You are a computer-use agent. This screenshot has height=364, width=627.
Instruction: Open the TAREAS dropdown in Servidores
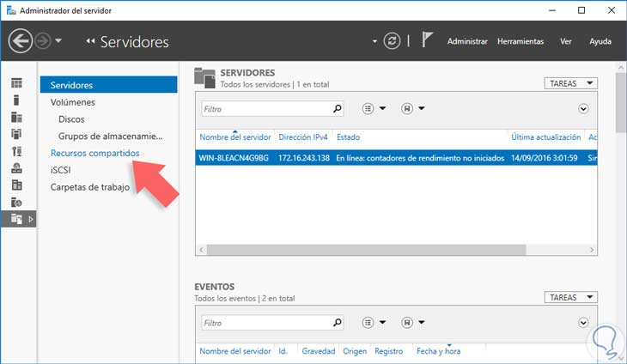(570, 83)
